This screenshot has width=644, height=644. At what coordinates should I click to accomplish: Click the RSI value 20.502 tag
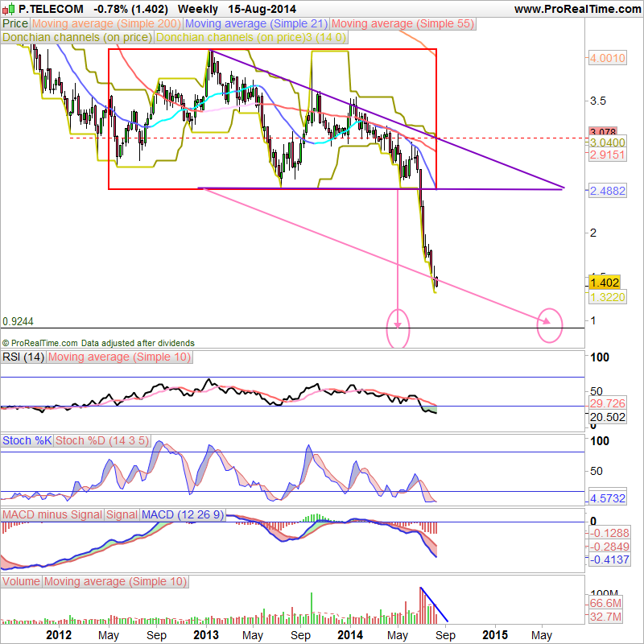click(608, 417)
